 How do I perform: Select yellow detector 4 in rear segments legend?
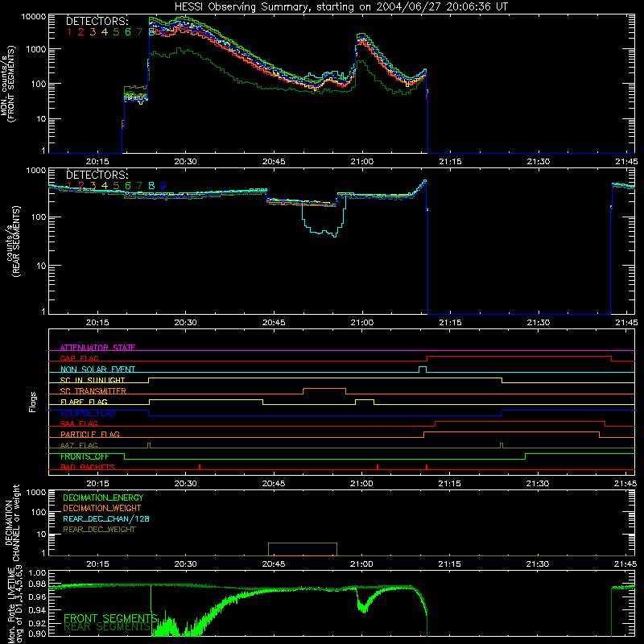(x=105, y=186)
